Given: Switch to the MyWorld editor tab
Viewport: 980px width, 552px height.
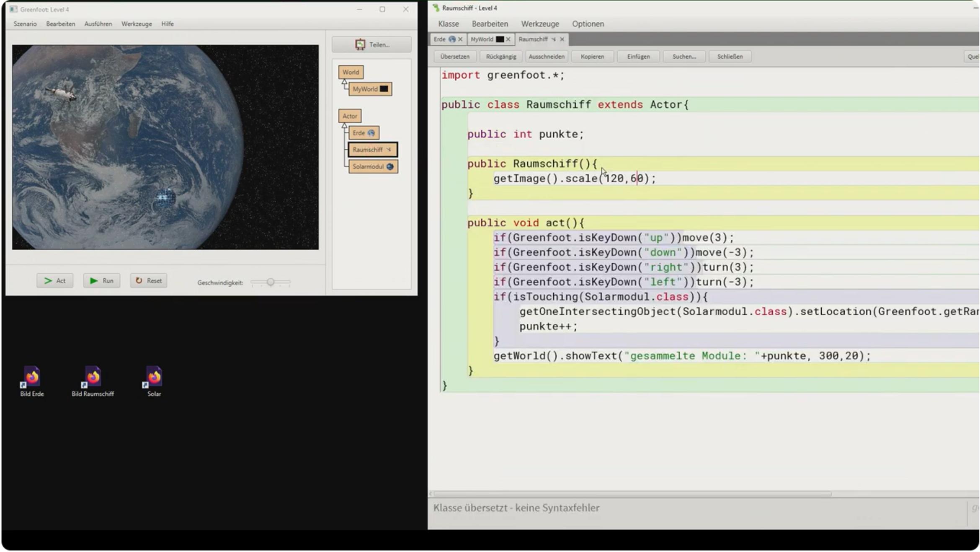Looking at the screenshot, I should point(482,39).
